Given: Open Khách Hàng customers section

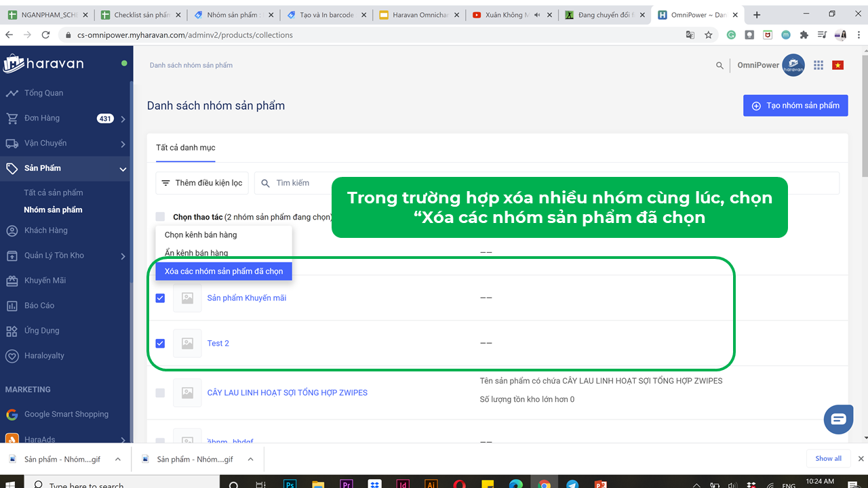Looking at the screenshot, I should [x=46, y=230].
